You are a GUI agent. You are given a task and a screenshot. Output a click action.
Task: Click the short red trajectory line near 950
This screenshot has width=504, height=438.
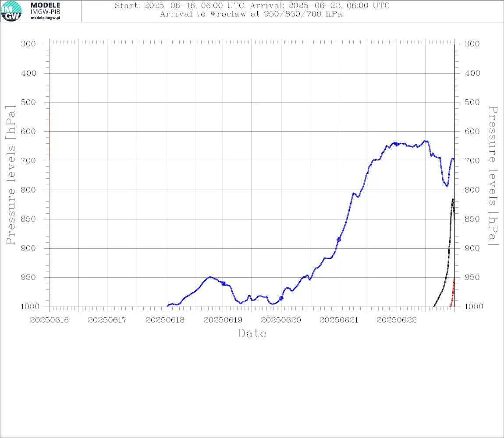(x=452, y=293)
